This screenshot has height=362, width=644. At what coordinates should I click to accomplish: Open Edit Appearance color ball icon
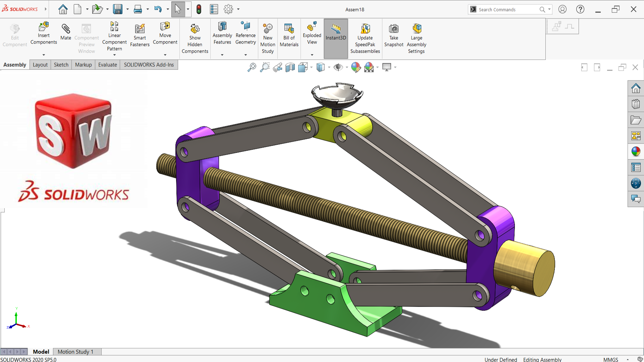click(x=356, y=67)
